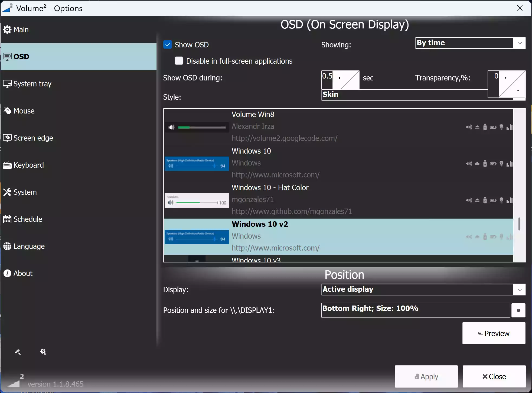Expand the Showing 'By time' dropdown
Image resolution: width=532 pixels, height=393 pixels.
point(520,43)
